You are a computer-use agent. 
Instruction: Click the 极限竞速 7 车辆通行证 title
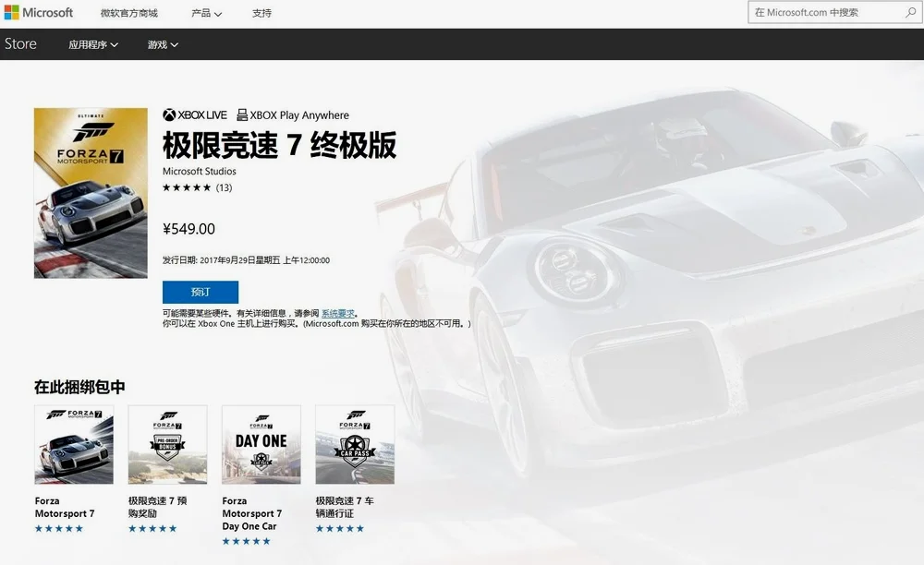coord(345,508)
